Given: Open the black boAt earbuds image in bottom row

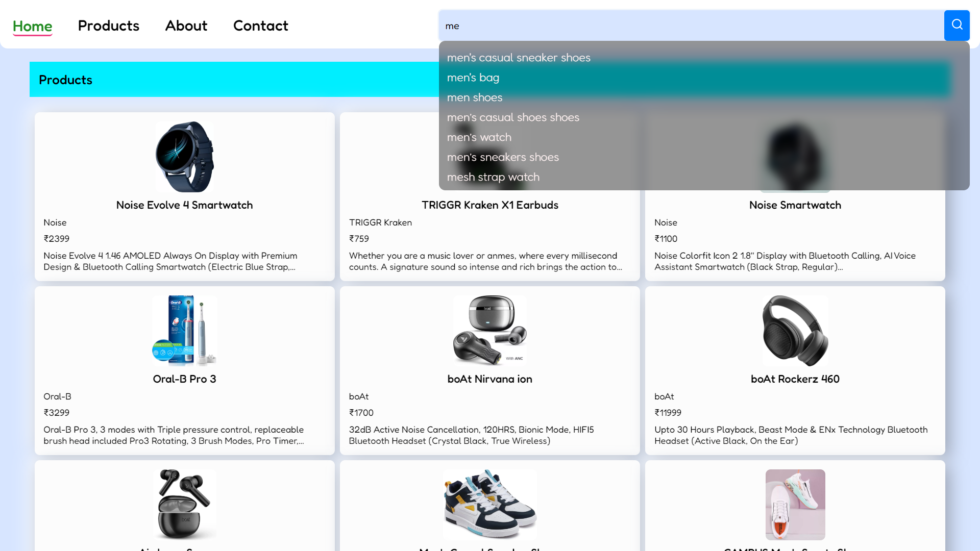Looking at the screenshot, I should [x=185, y=505].
